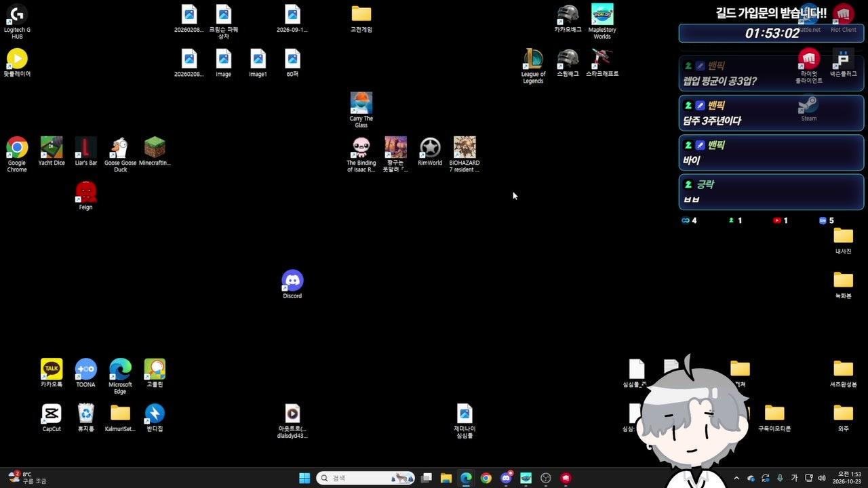Show hidden system tray icons
The height and width of the screenshot is (488, 868).
[x=736, y=478]
